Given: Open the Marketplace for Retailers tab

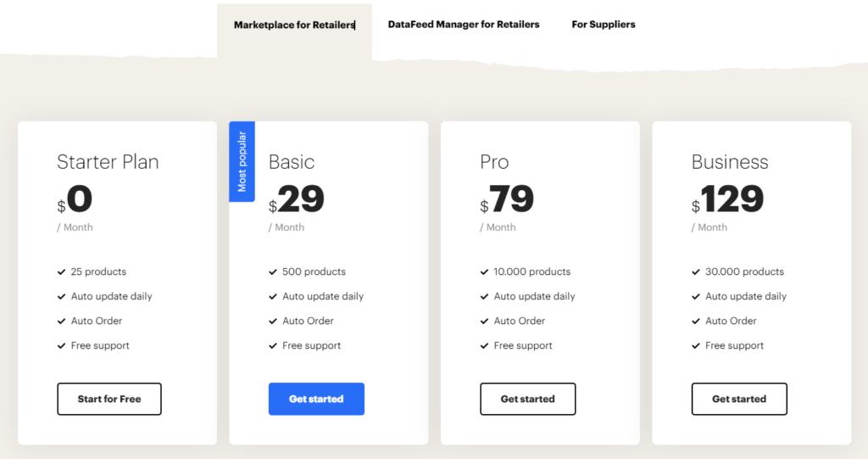Looking at the screenshot, I should 294,25.
